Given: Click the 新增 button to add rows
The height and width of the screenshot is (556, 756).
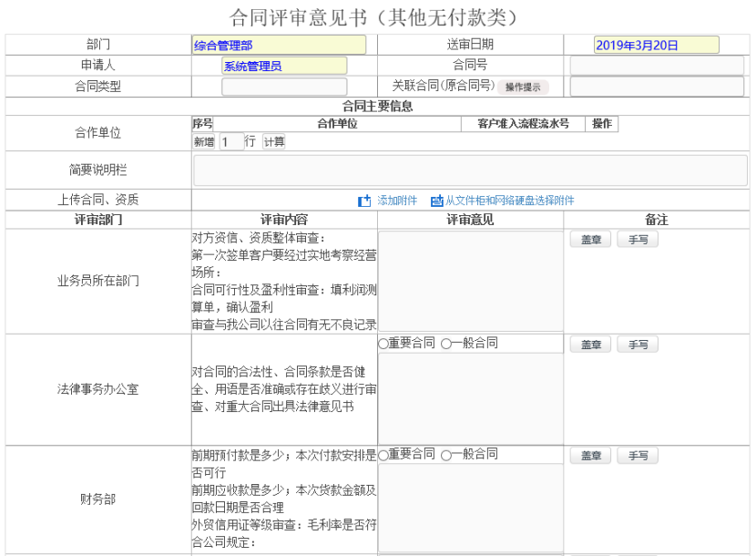Looking at the screenshot, I should [204, 142].
